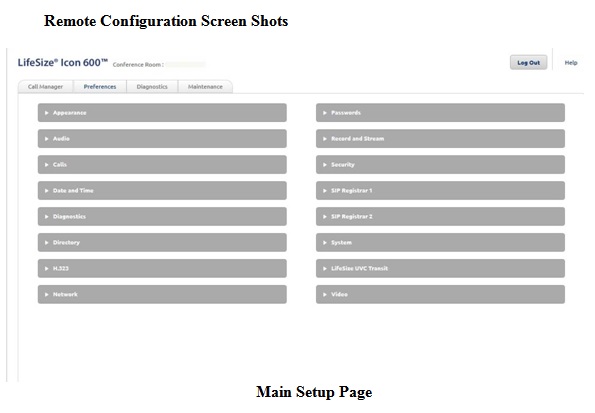Expand the Audio preferences section

click(x=162, y=139)
